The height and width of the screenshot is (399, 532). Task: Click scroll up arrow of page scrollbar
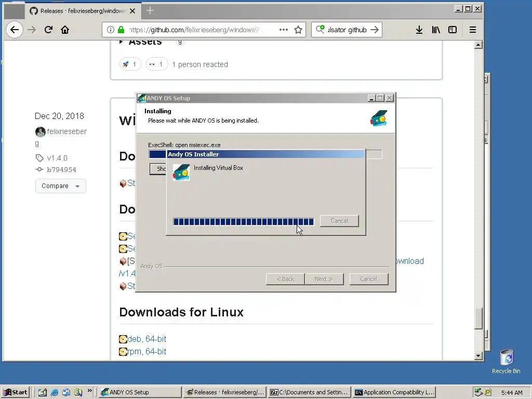(478, 45)
